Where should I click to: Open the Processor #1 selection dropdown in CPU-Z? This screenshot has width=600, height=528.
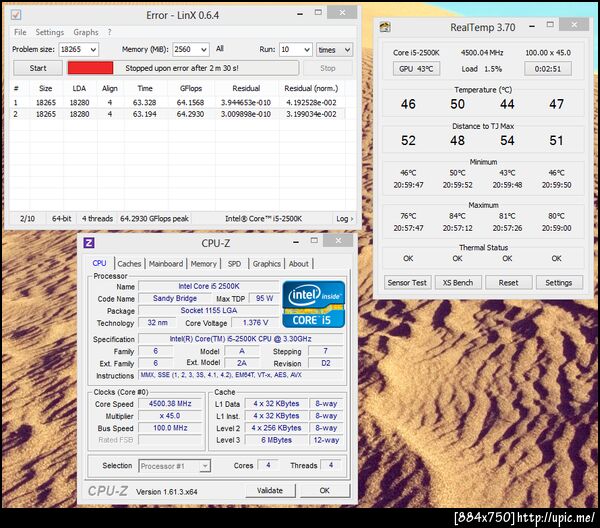coord(174,466)
